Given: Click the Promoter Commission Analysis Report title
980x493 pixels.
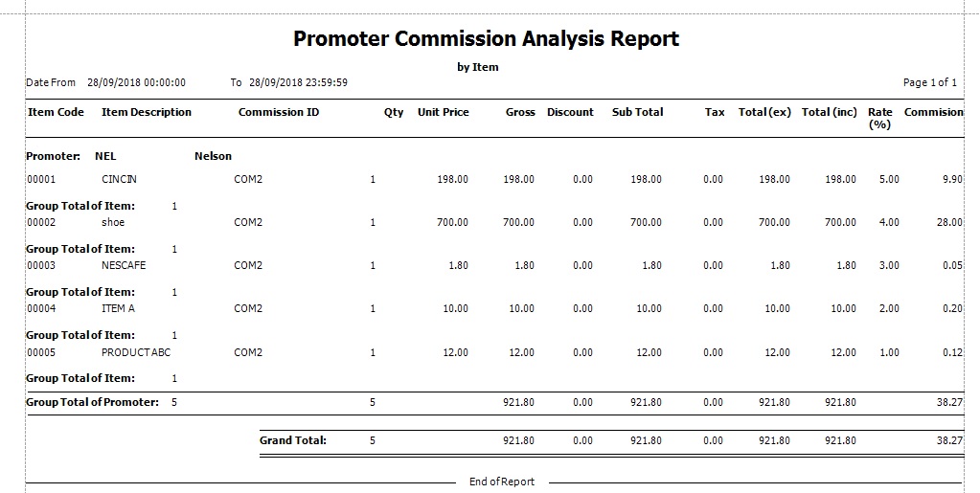Looking at the screenshot, I should [x=486, y=39].
